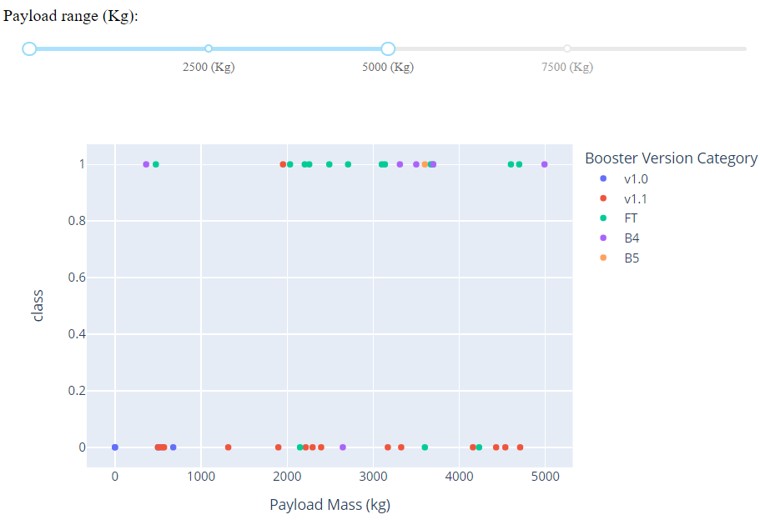Click the 7500 tick dot on slider

tap(567, 48)
